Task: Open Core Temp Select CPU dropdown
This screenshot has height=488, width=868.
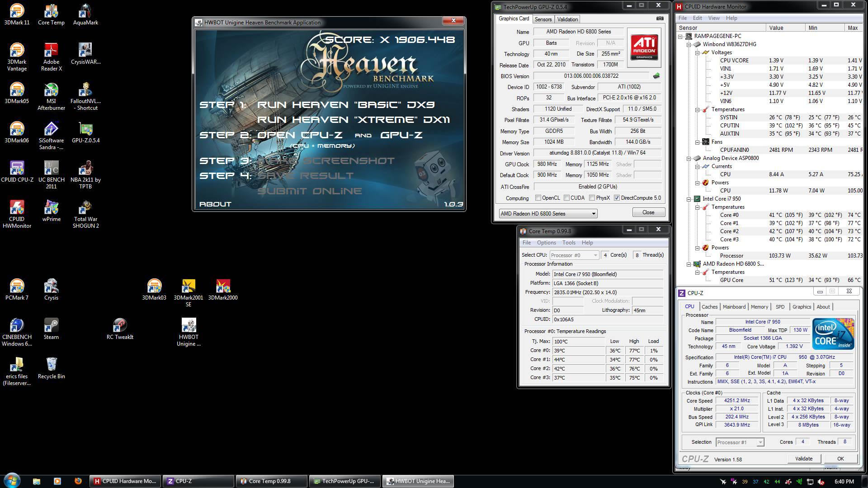Action: point(574,255)
